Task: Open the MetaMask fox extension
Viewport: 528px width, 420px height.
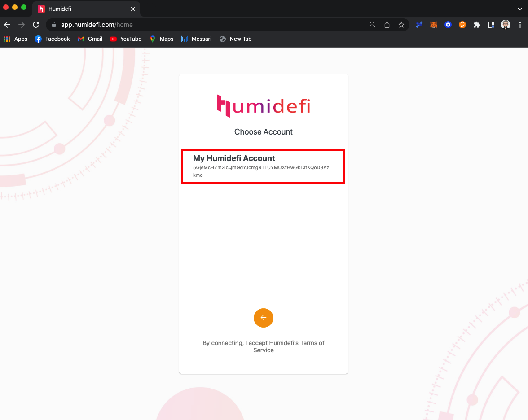Action: coord(434,25)
